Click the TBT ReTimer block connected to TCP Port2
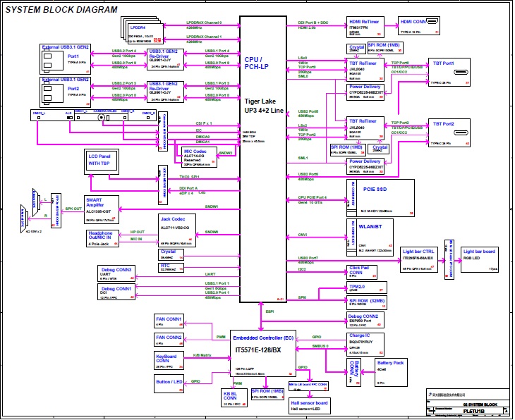 (365, 128)
